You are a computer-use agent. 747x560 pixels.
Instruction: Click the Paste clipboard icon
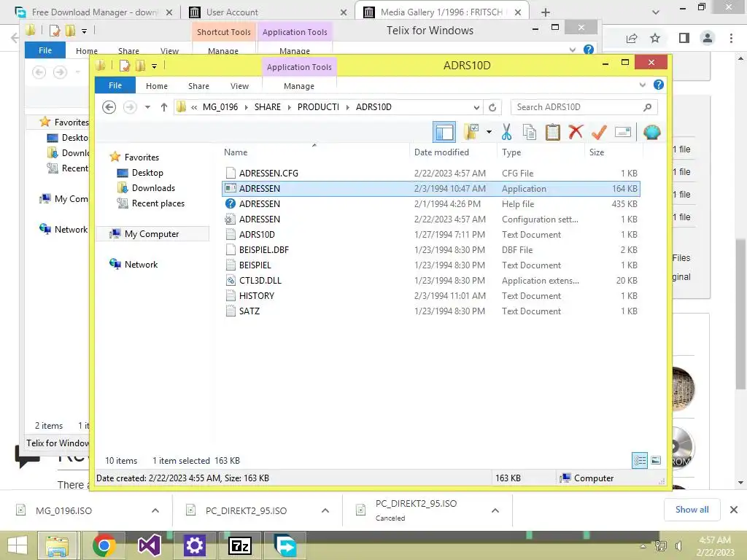tap(552, 133)
